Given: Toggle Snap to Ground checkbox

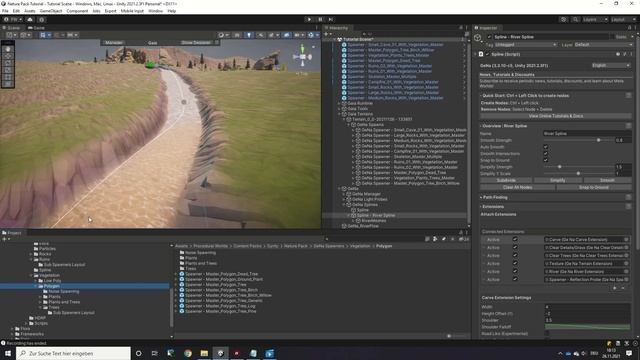Looking at the screenshot, I should pos(546,160).
